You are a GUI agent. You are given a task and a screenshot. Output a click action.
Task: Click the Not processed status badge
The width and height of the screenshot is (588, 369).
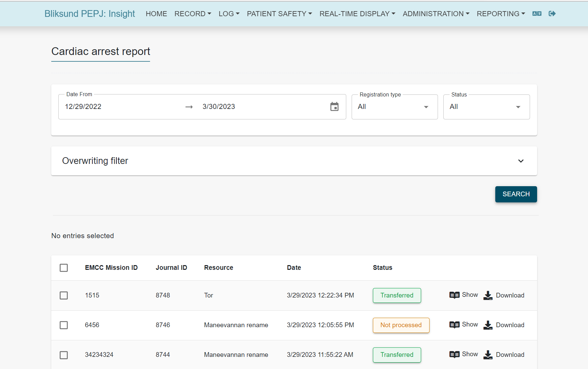click(x=401, y=325)
